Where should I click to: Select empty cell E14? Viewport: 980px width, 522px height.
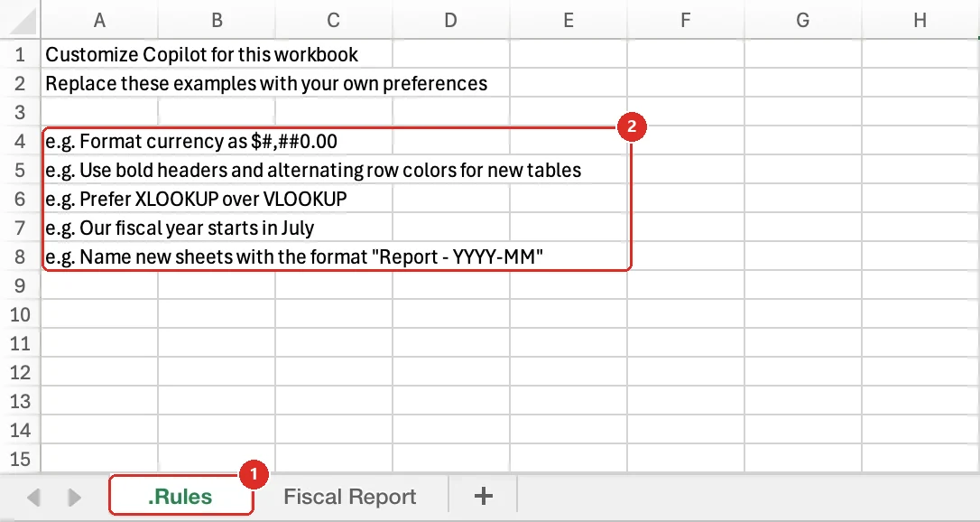click(569, 430)
